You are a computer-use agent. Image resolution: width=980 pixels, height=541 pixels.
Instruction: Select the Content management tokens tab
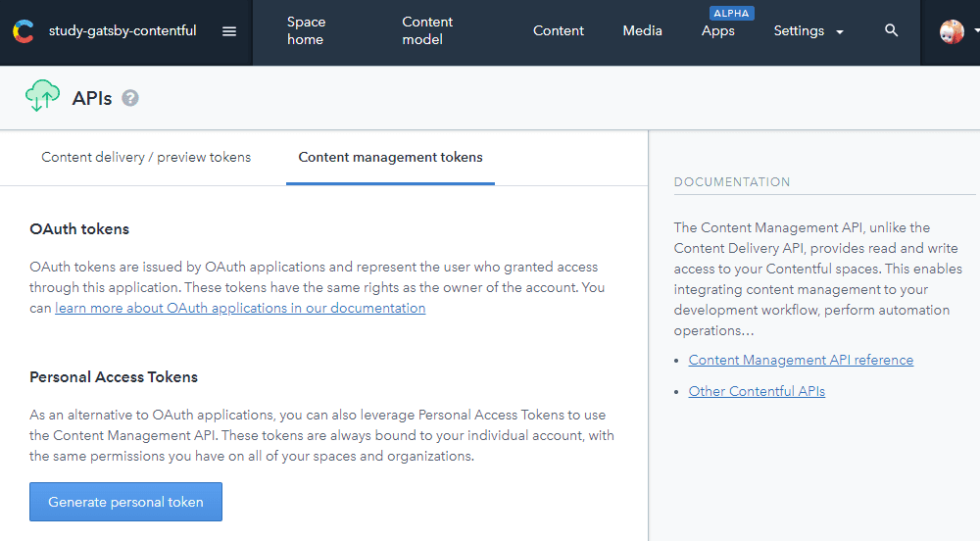coord(390,157)
